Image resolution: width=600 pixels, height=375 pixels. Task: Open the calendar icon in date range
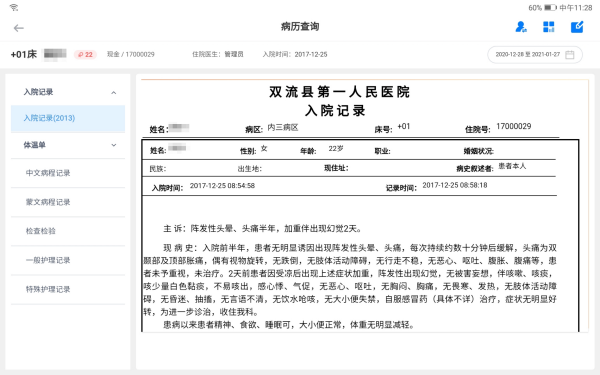coord(570,55)
